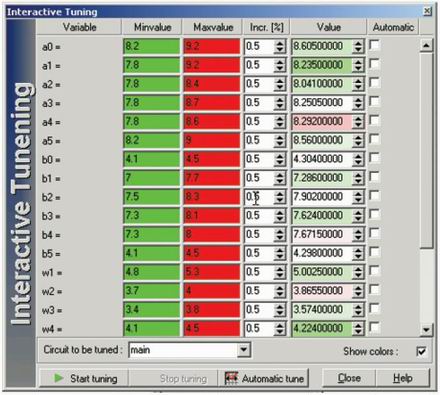Click the a4 Value spinner arrows

point(358,122)
